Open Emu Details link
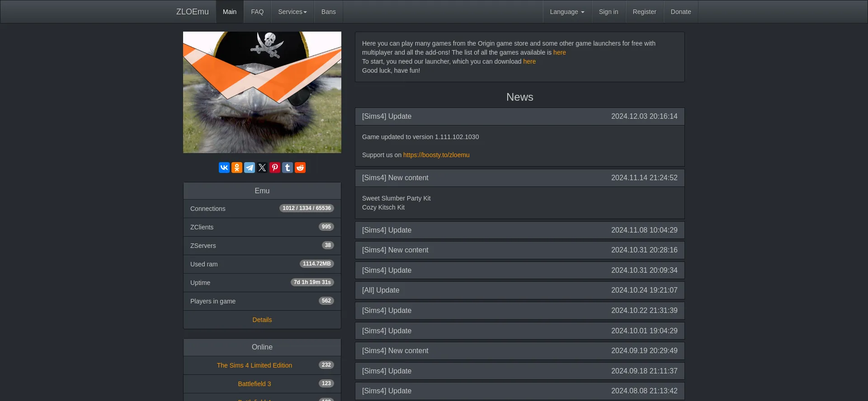 (x=262, y=320)
